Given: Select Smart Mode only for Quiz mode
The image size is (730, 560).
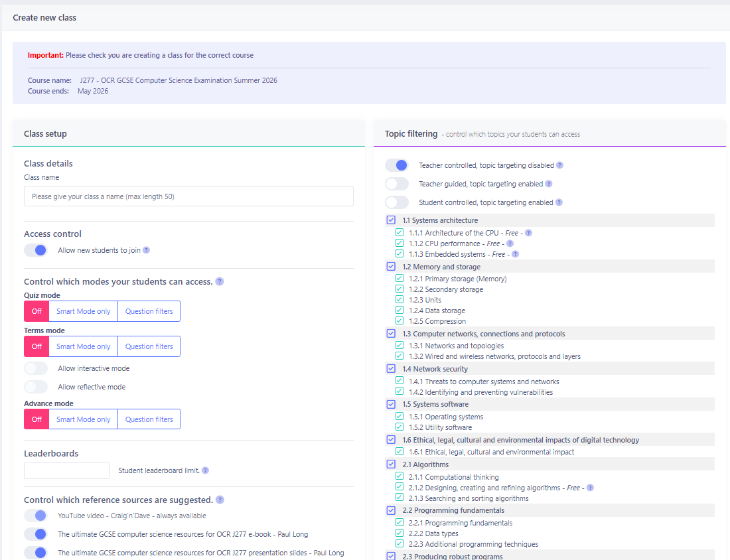Looking at the screenshot, I should [x=83, y=311].
